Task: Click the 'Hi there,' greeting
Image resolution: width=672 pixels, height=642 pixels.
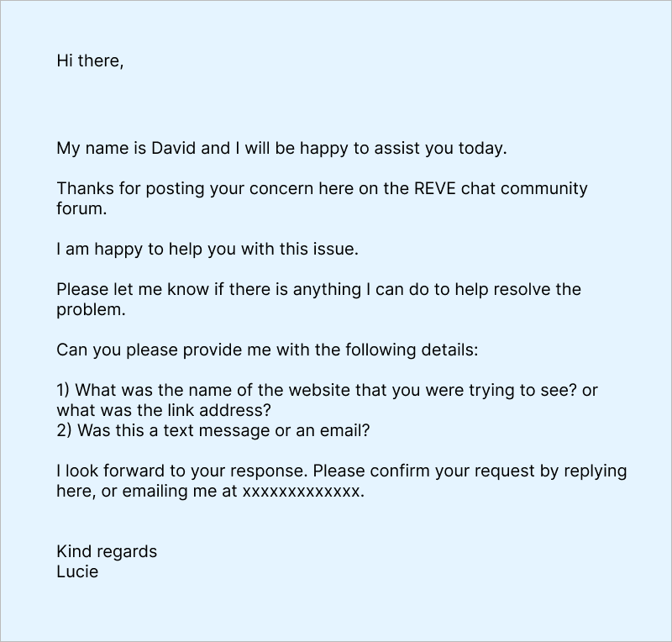Action: [x=90, y=61]
